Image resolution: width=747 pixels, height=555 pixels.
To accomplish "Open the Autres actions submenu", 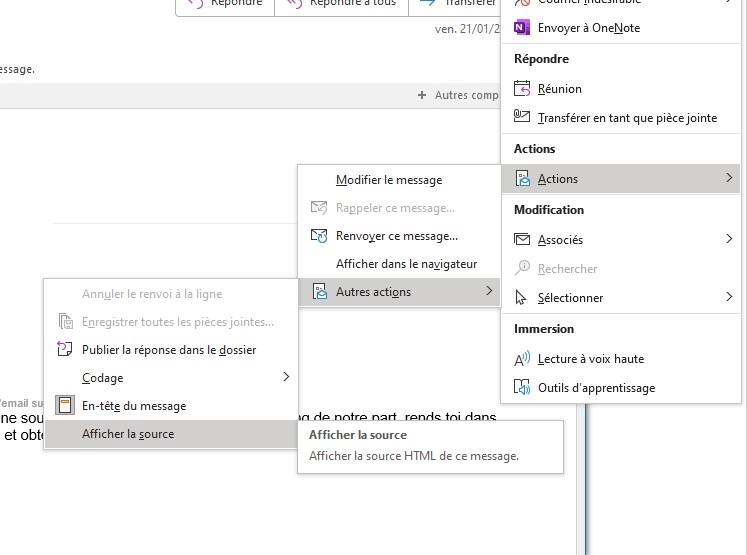I will 373,292.
